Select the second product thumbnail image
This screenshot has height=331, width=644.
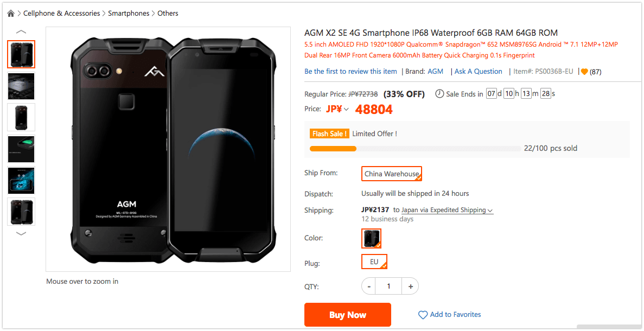pos(21,86)
